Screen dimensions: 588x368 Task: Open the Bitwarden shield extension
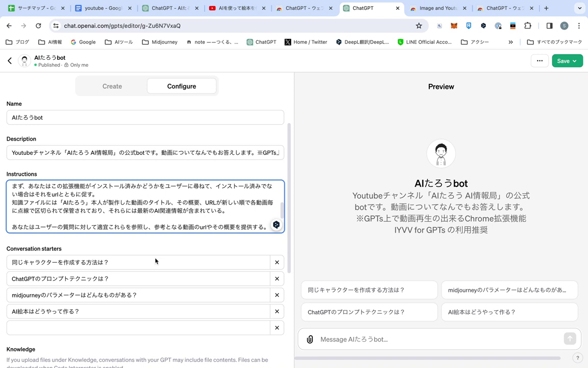pos(469,26)
